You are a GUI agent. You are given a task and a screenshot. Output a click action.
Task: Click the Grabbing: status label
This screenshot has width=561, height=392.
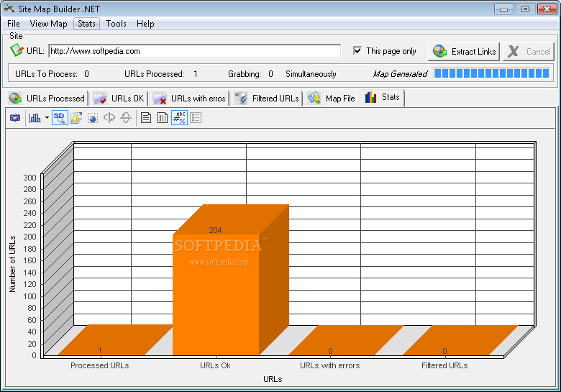pyautogui.click(x=245, y=74)
